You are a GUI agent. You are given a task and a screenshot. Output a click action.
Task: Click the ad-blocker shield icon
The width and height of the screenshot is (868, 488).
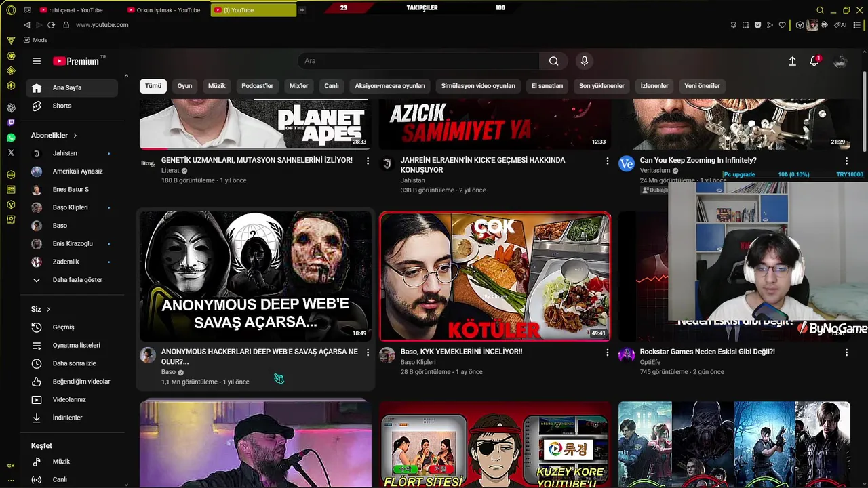tap(757, 25)
